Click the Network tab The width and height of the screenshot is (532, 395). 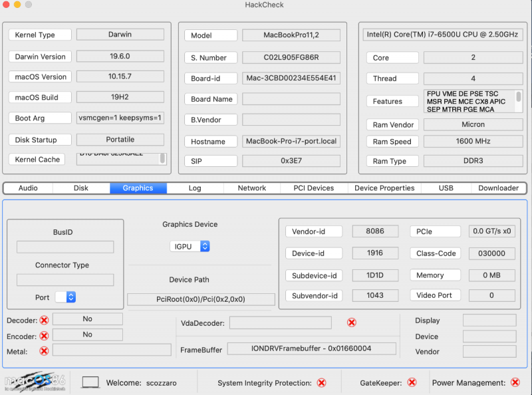point(252,188)
